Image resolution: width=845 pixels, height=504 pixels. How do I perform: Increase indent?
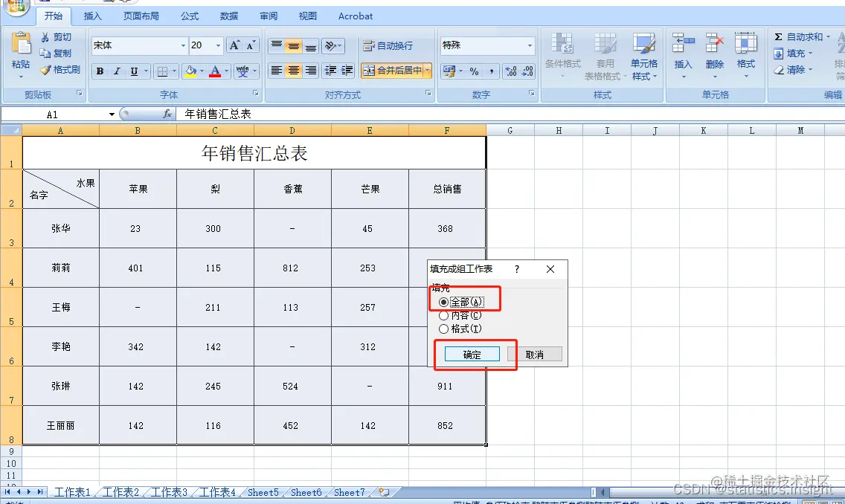pyautogui.click(x=347, y=71)
